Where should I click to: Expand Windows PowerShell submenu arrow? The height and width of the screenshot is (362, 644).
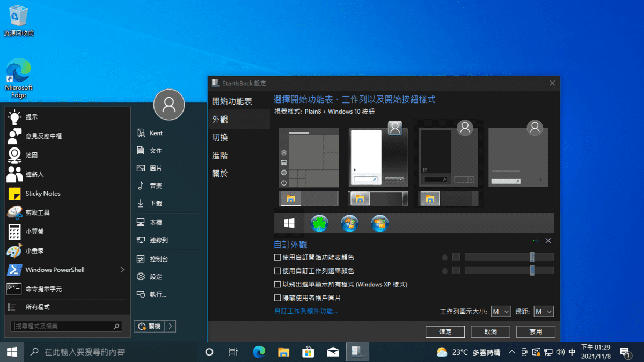(x=122, y=270)
